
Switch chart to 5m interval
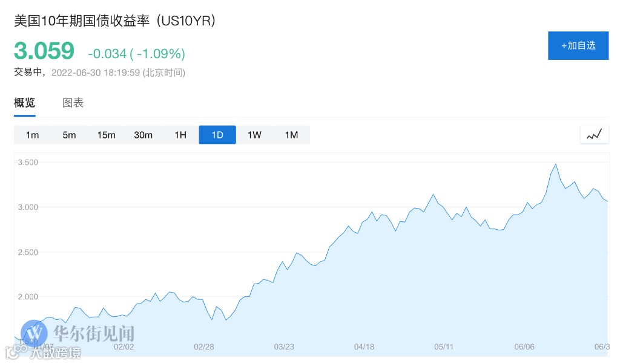click(x=69, y=135)
